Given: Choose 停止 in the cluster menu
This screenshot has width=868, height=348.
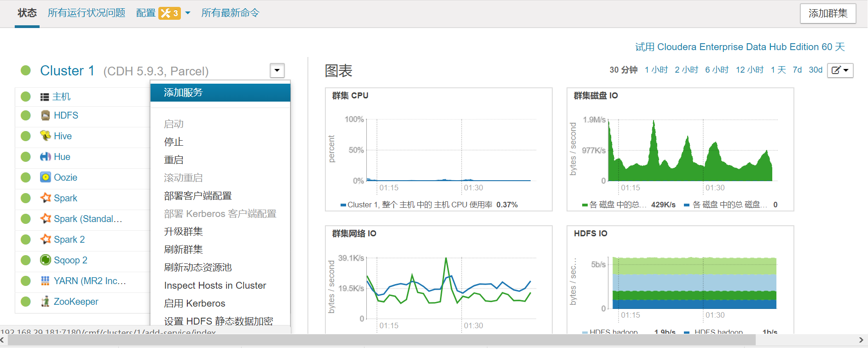Looking at the screenshot, I should (x=174, y=142).
